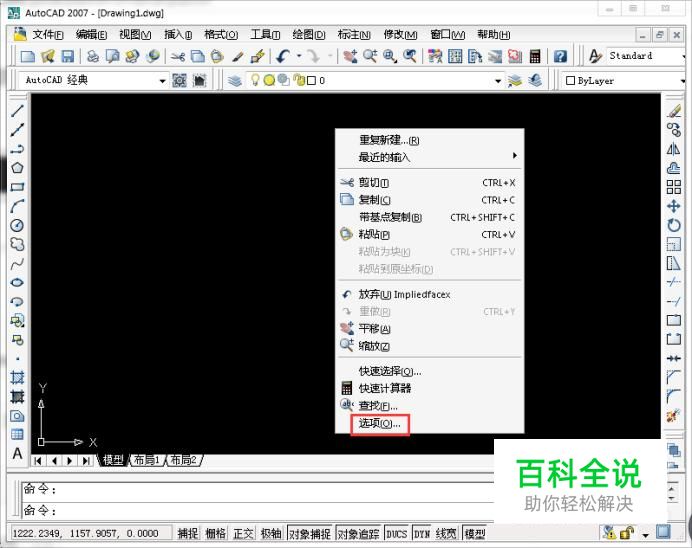This screenshot has height=548, width=692.
Task: Toggle 对象追踪 object tracking
Action: [358, 533]
